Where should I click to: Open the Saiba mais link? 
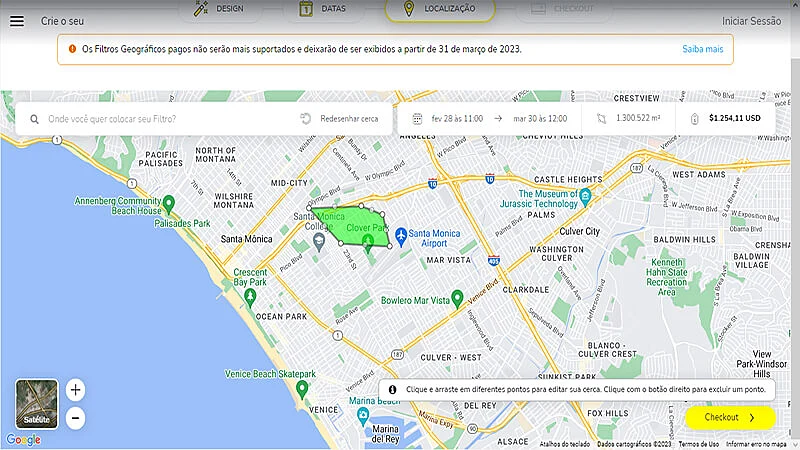click(x=702, y=49)
